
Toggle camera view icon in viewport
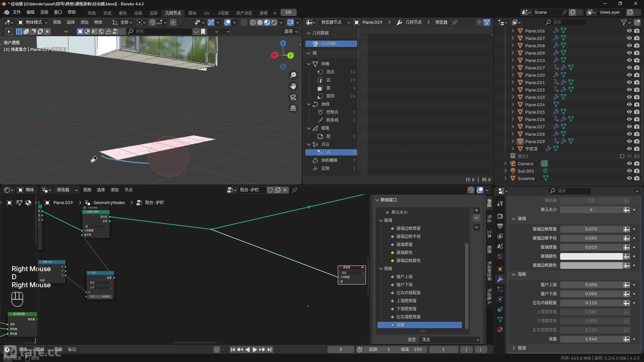pyautogui.click(x=293, y=97)
